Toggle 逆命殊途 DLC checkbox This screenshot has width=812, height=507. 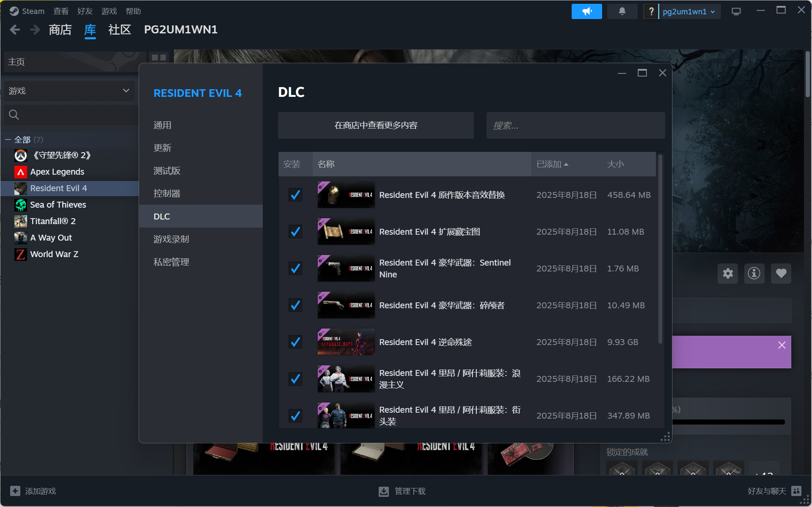(295, 342)
